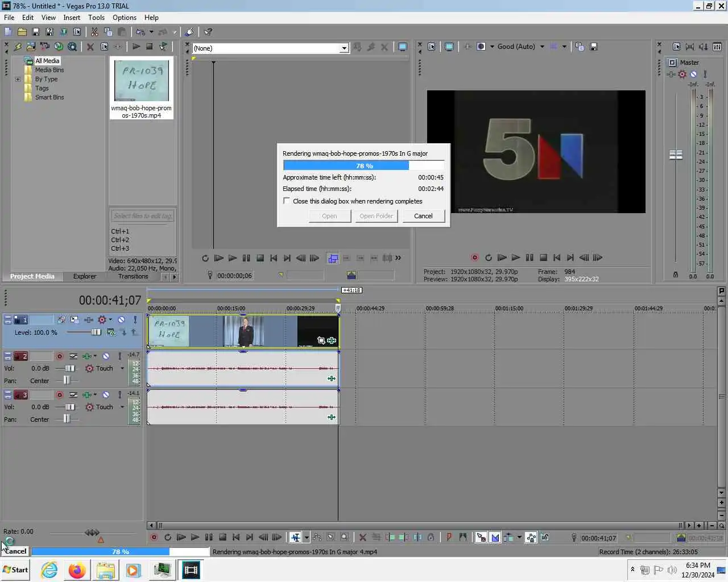The height and width of the screenshot is (582, 728).
Task: Open the File menu
Action: point(9,18)
